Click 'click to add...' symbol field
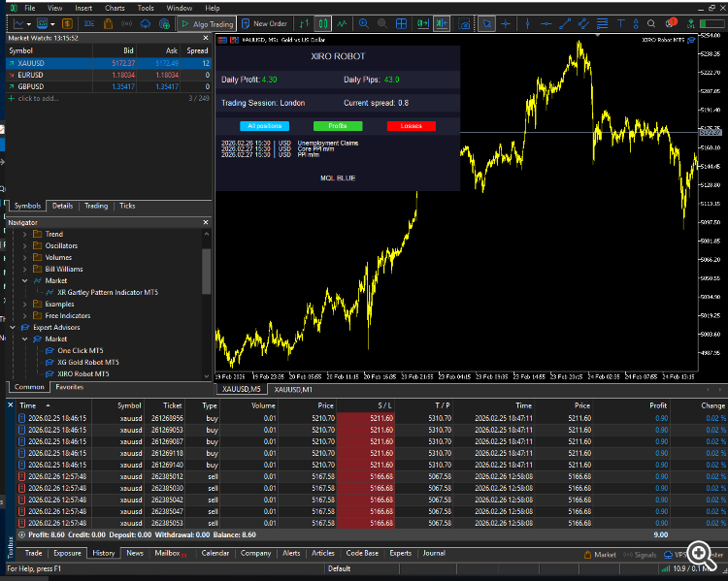Image resolution: width=728 pixels, height=581 pixels. point(38,98)
